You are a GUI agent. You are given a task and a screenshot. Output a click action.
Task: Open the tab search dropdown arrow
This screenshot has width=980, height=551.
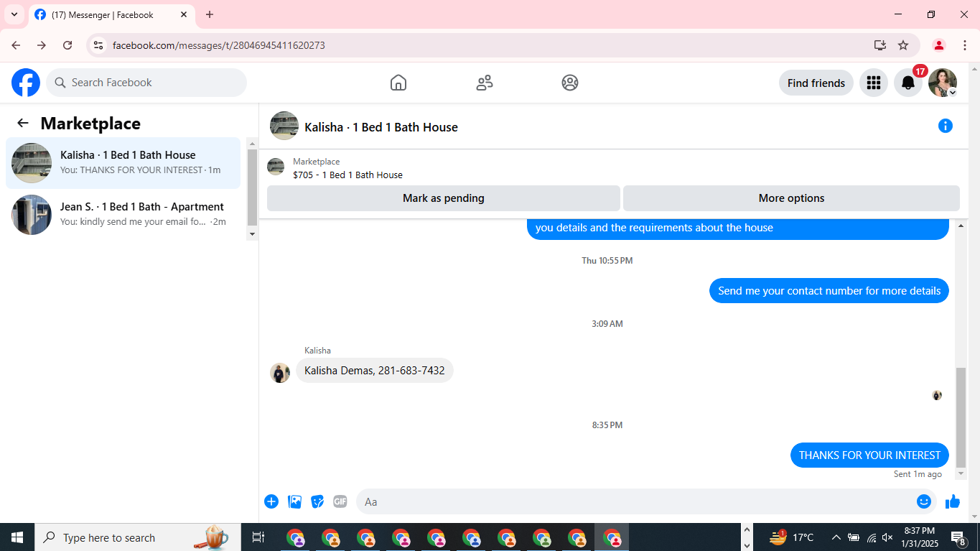(14, 14)
